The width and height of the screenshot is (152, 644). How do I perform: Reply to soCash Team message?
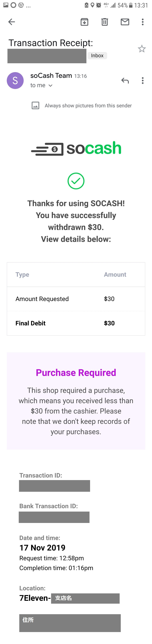(125, 81)
